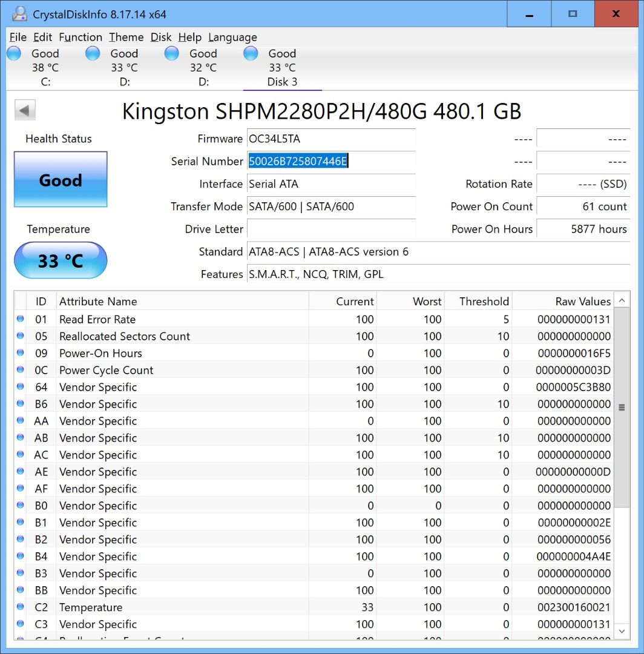Click the Power On Count value

(583, 206)
